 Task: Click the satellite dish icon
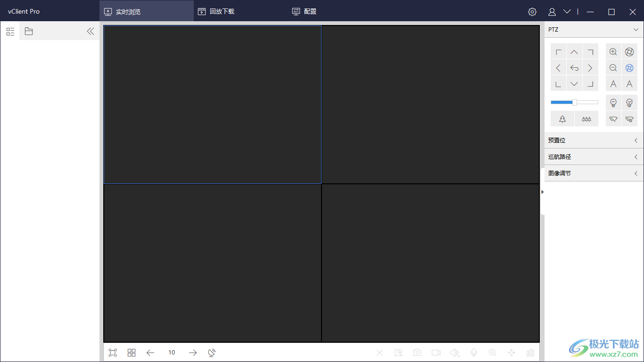pyautogui.click(x=212, y=353)
